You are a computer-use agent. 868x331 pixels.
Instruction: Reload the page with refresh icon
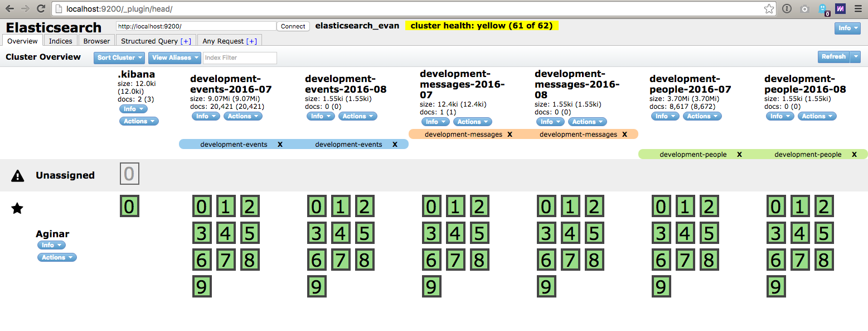pos(41,8)
